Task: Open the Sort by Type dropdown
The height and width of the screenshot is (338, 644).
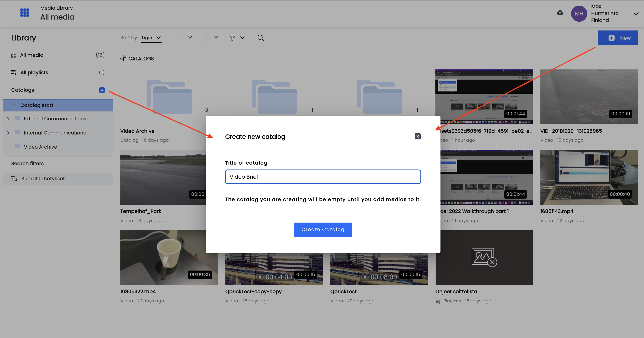Action: pyautogui.click(x=151, y=38)
